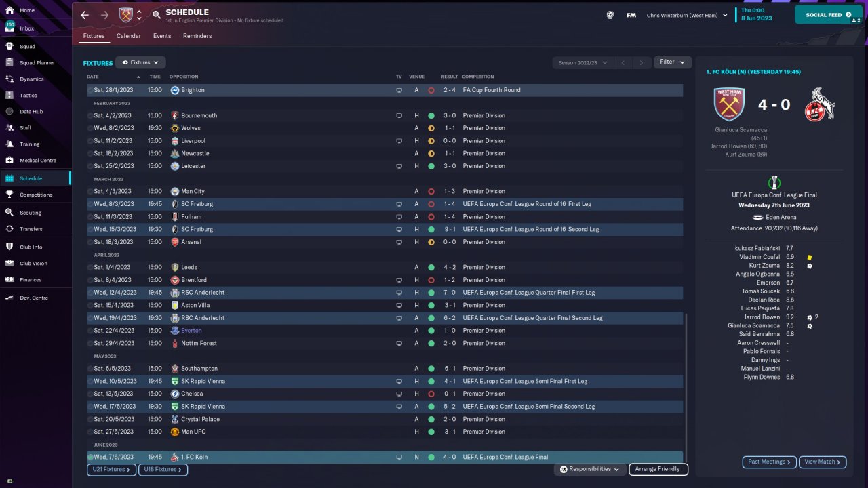Tick the selection circle for the Everton fixture
This screenshot has width=868, height=488.
point(90,331)
